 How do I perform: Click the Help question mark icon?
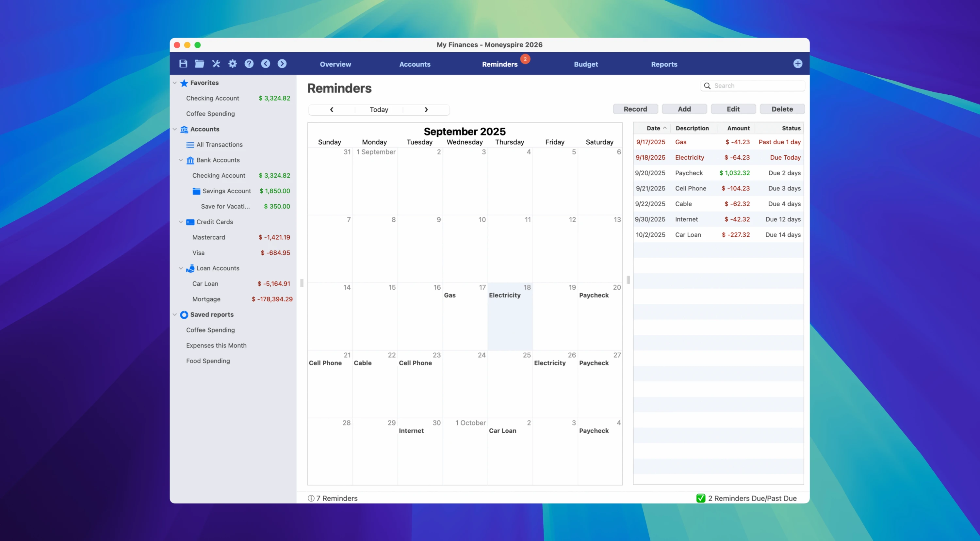click(249, 63)
